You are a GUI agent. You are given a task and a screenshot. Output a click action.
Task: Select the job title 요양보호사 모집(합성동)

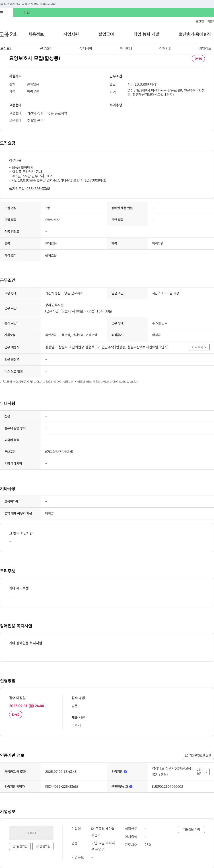(34, 58)
